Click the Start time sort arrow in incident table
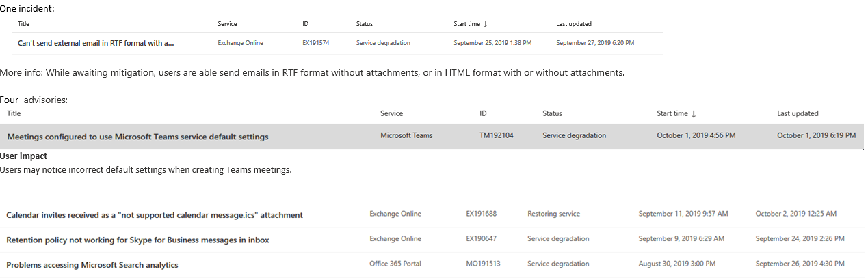This screenshot has width=868, height=278. coord(485,24)
